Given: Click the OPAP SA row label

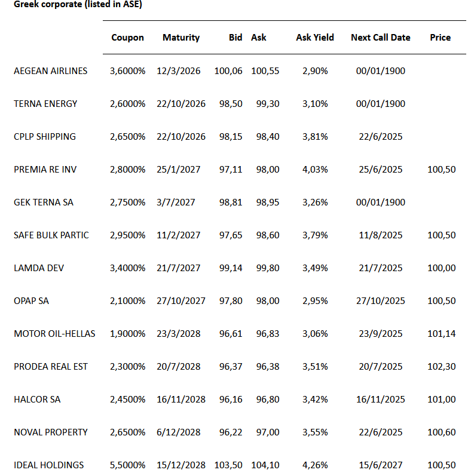Looking at the screenshot, I should [31, 300].
